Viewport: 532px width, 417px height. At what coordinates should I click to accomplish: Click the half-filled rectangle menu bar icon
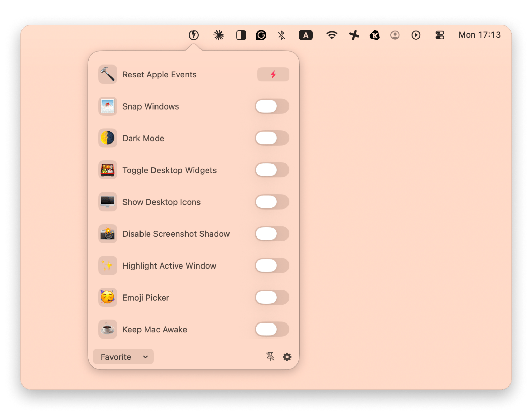tap(241, 35)
